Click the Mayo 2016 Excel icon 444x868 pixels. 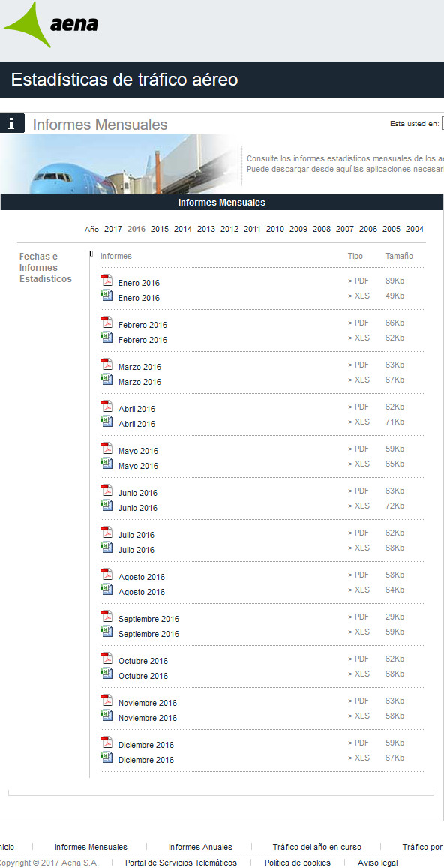106,464
